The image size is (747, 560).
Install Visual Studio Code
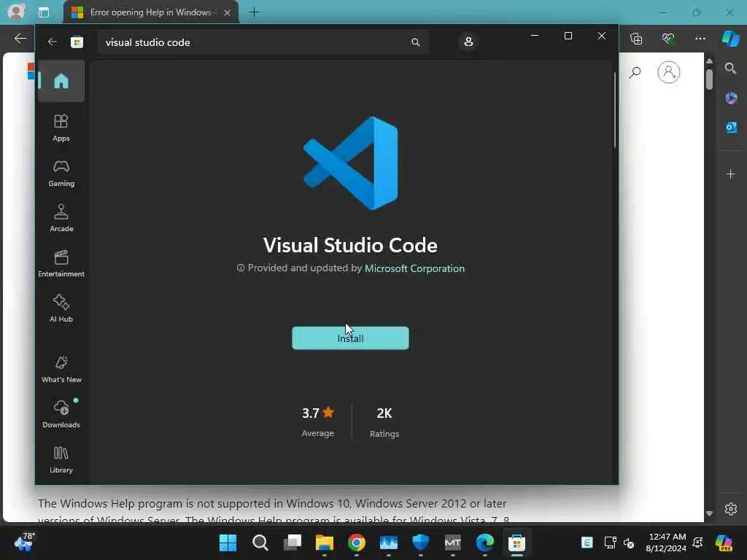(x=350, y=338)
